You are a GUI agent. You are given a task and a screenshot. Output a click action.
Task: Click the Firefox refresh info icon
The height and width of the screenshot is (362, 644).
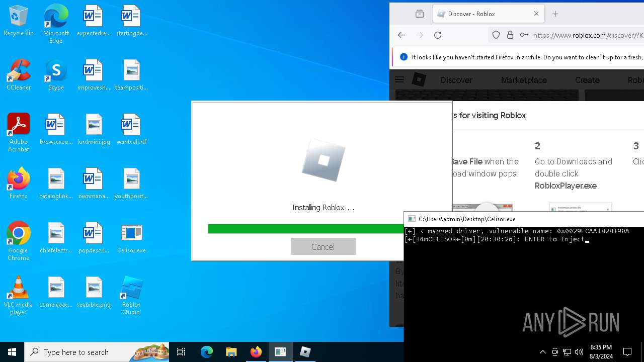click(x=404, y=57)
